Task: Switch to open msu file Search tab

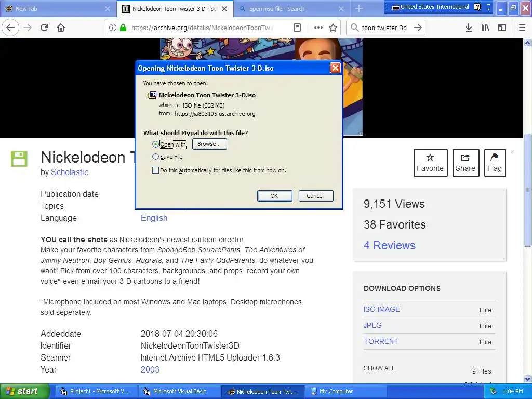Action: (292, 9)
